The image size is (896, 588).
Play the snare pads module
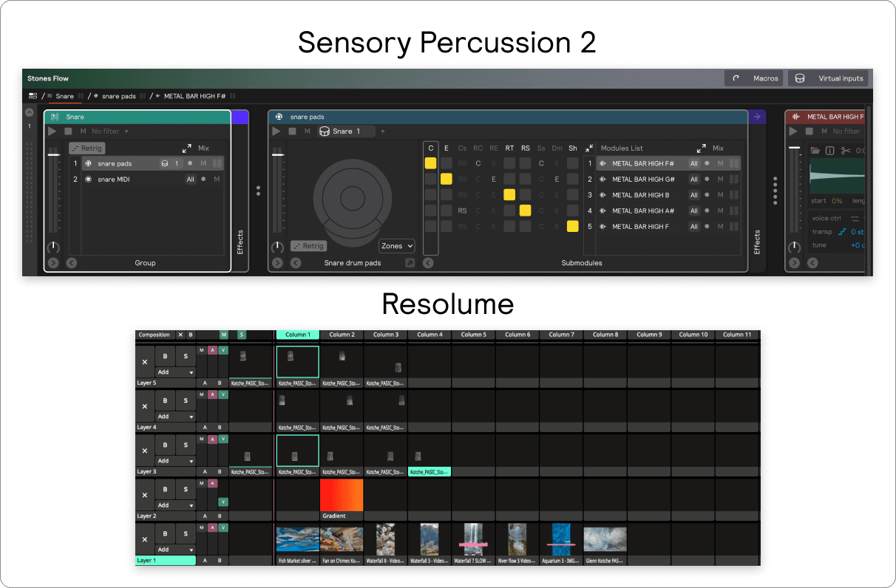pyautogui.click(x=276, y=131)
